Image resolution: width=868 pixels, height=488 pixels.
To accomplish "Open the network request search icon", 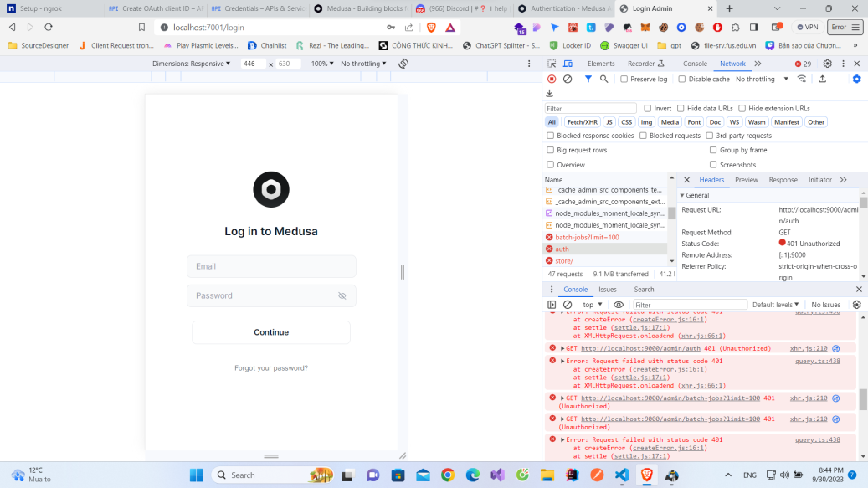I will 603,78.
